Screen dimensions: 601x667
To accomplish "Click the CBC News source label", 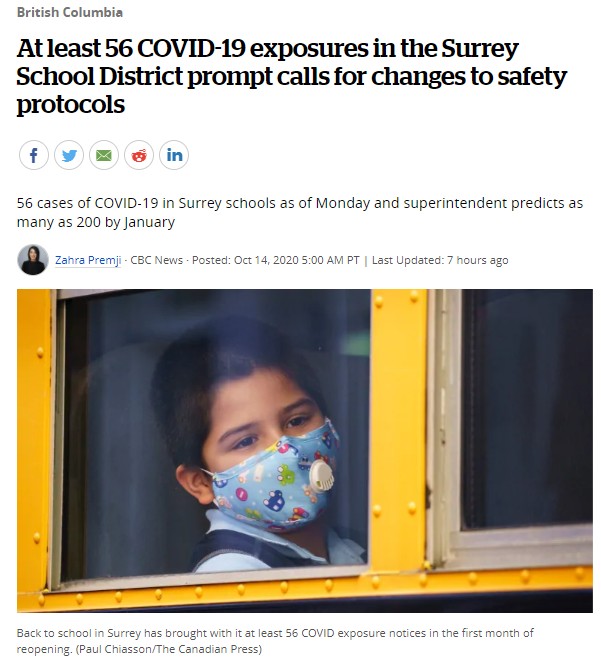I will tap(157, 260).
